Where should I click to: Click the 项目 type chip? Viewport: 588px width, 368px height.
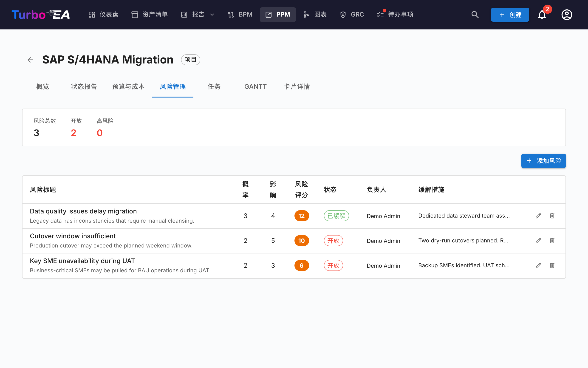tap(190, 60)
